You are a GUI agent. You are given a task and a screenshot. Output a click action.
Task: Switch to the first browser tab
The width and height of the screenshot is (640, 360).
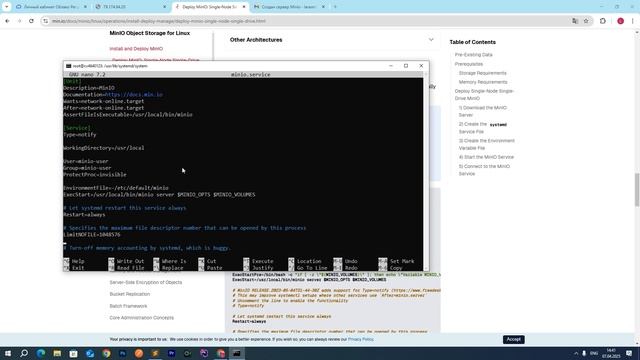[x=51, y=7]
